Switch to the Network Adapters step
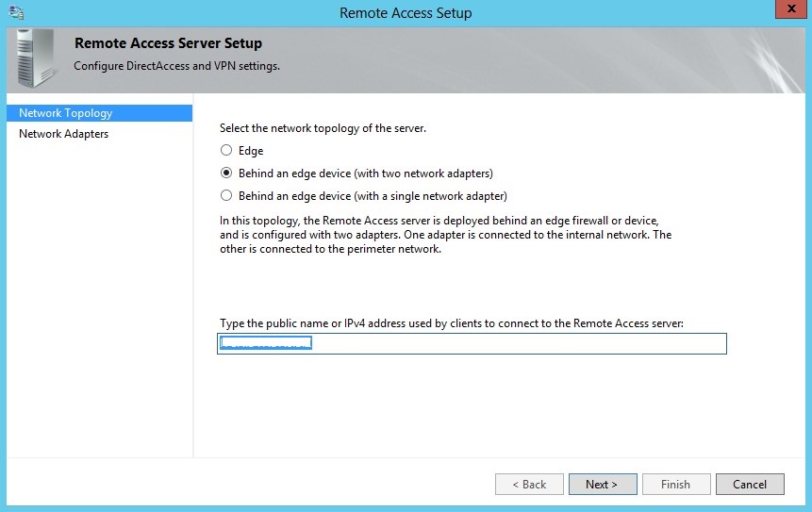Image resolution: width=812 pixels, height=512 pixels. point(64,134)
